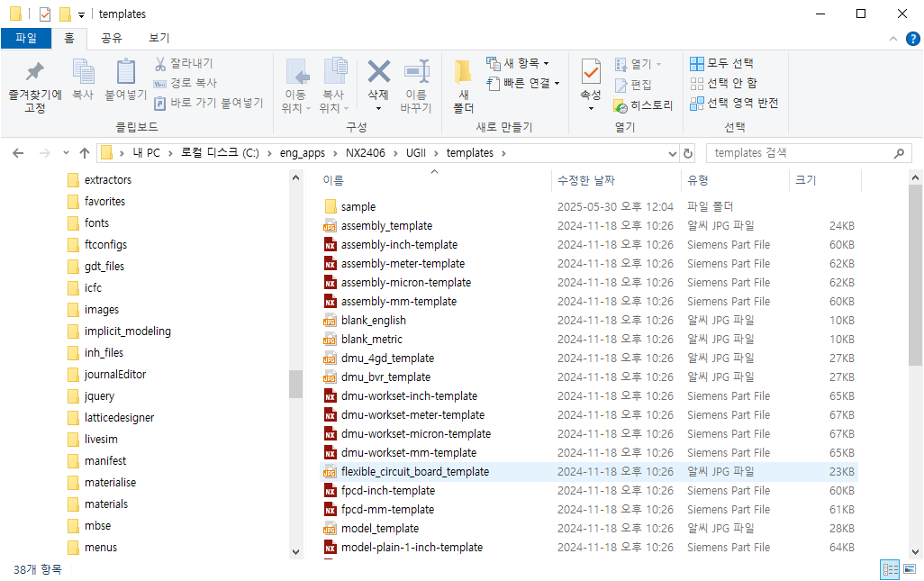Collapse the ribbon with chevron
The width and height of the screenshot is (924, 581).
[893, 39]
